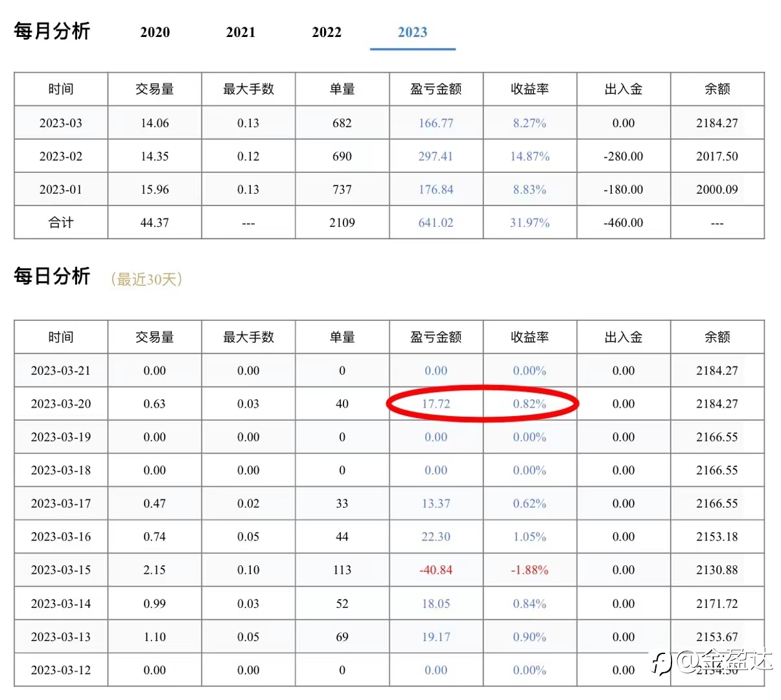The height and width of the screenshot is (700, 781).
Task: Click trade volume 14.06 cell
Action: coord(155,123)
